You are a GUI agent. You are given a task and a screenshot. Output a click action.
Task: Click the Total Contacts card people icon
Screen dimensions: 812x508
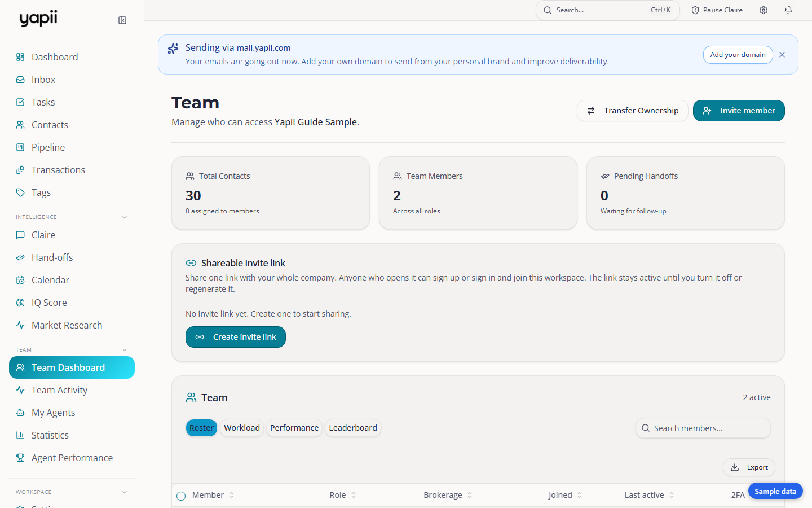190,176
